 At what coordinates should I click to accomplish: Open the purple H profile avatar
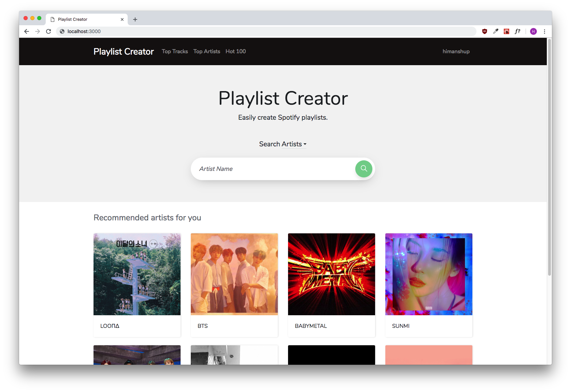533,31
